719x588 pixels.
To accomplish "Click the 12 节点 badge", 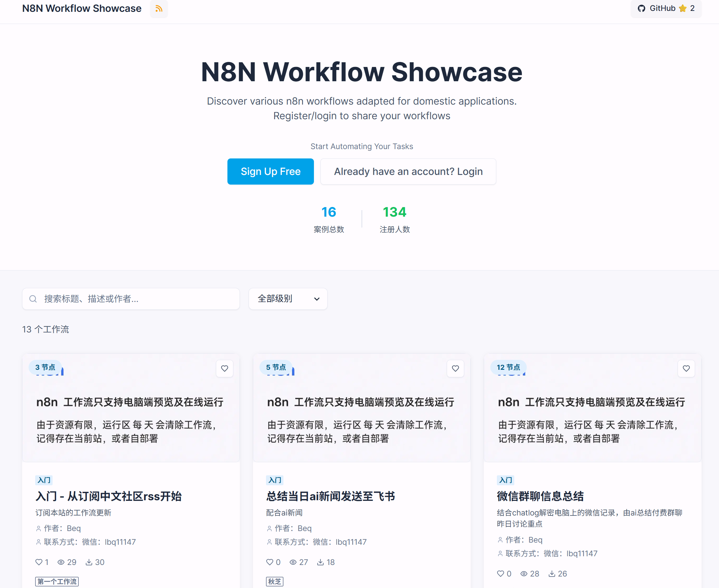I will click(x=508, y=367).
